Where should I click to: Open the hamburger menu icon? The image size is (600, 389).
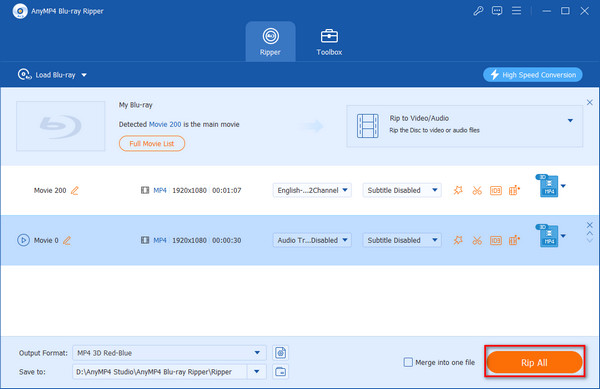[516, 11]
